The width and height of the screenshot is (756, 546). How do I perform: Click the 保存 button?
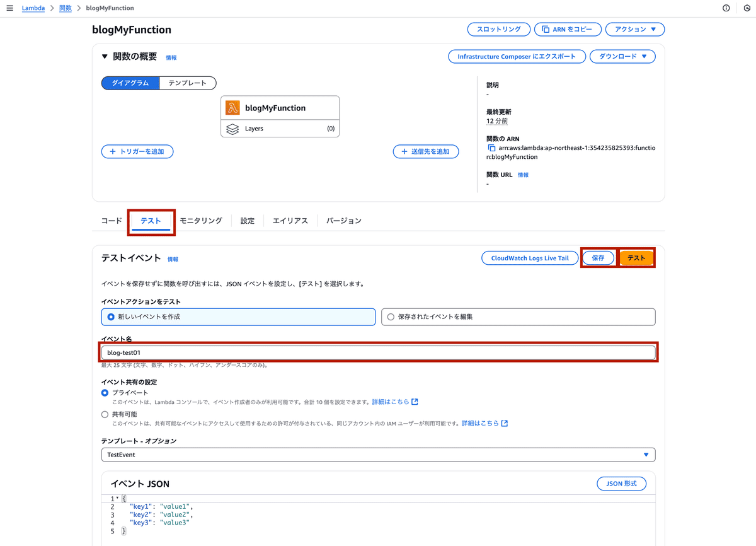(x=598, y=258)
